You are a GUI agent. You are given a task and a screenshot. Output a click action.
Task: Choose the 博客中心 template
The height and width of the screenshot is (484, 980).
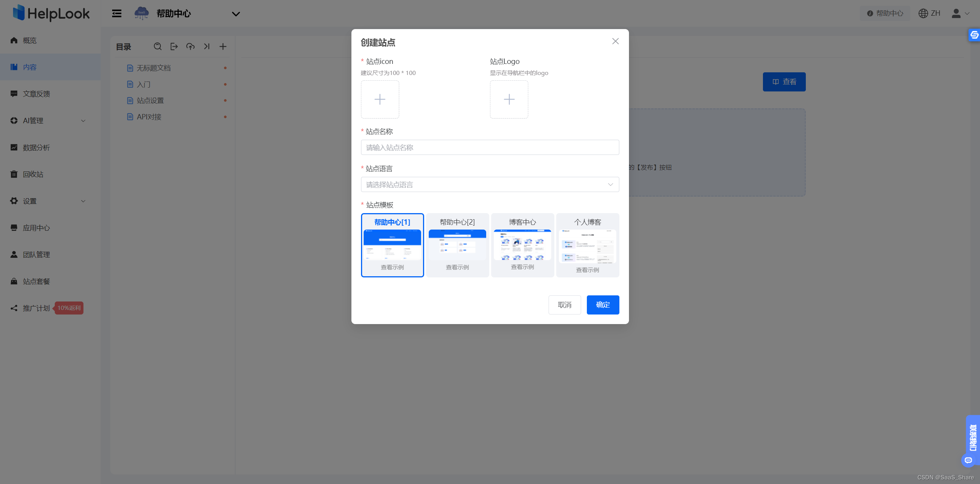pos(522,245)
